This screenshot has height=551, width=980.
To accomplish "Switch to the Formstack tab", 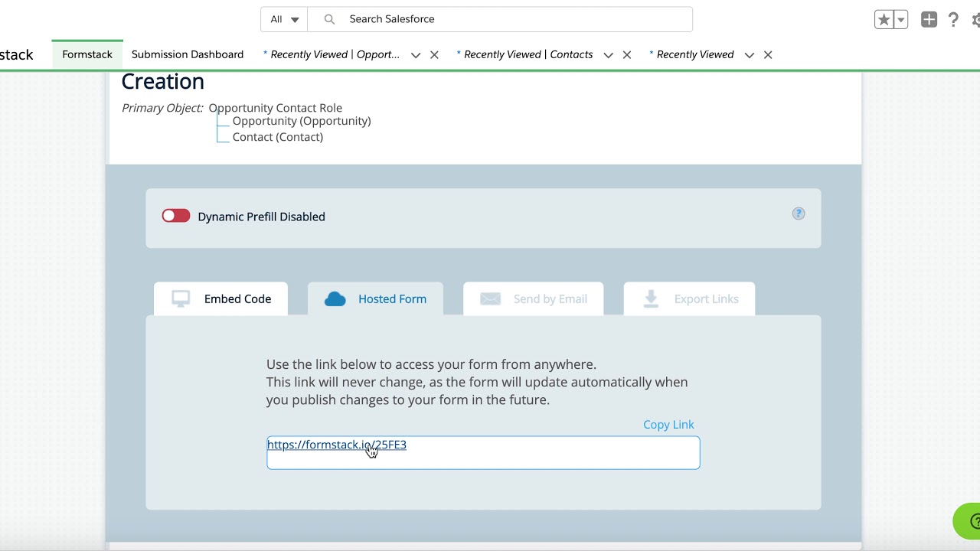I will (87, 54).
